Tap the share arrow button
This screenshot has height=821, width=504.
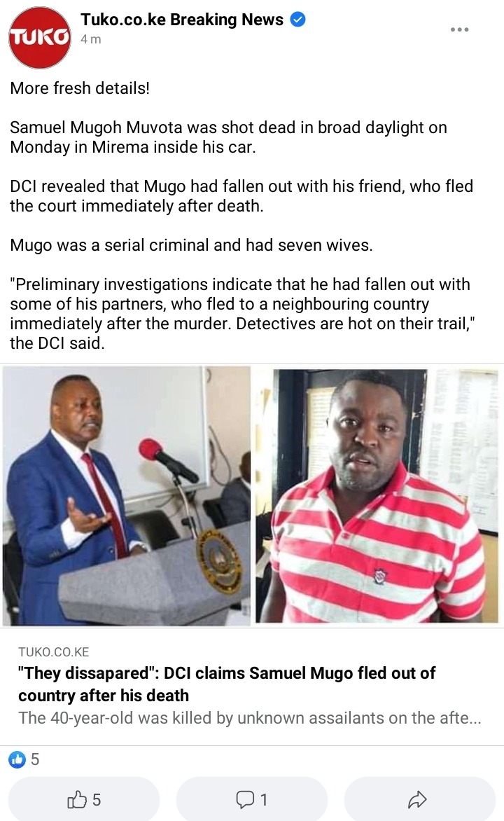[x=420, y=799]
